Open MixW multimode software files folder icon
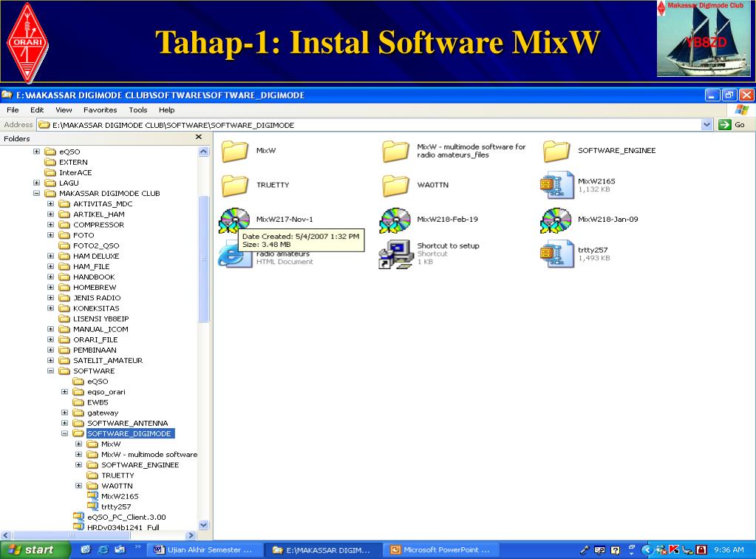The height and width of the screenshot is (559, 756). click(396, 151)
